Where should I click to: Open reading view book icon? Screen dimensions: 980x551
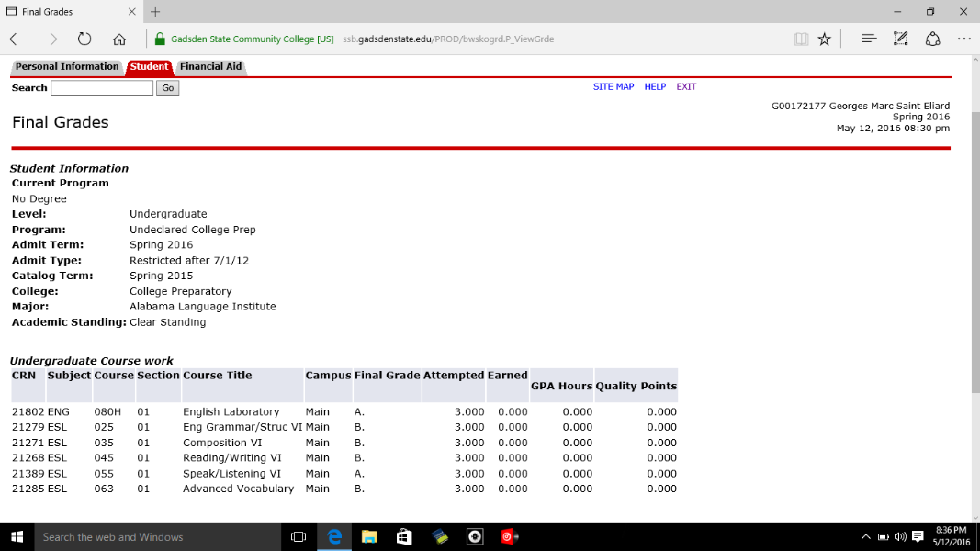coord(801,39)
